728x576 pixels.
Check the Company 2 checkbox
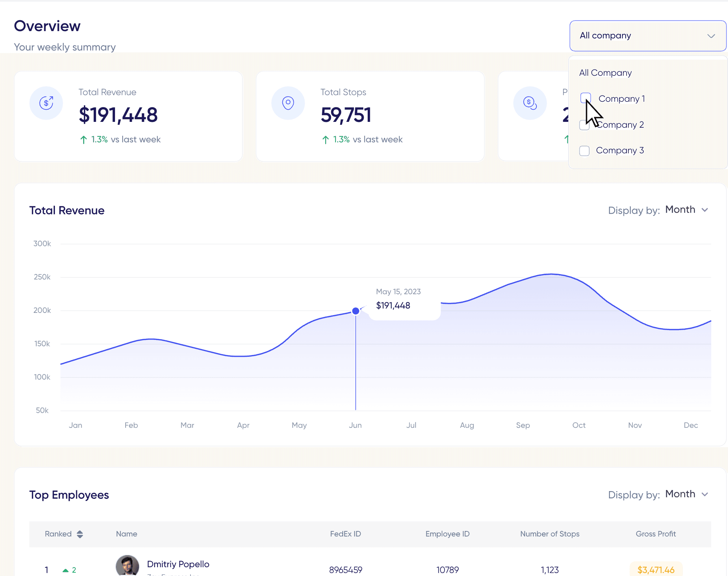[584, 125]
